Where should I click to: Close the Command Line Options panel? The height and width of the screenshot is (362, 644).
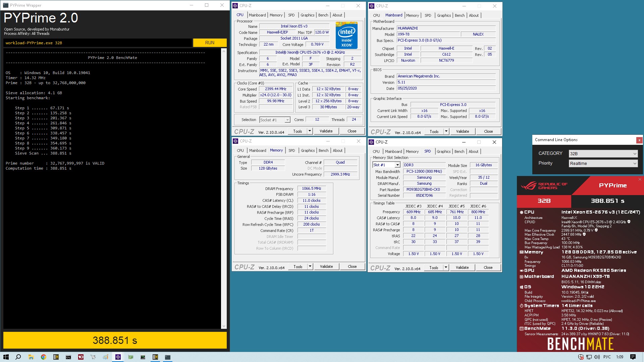639,140
